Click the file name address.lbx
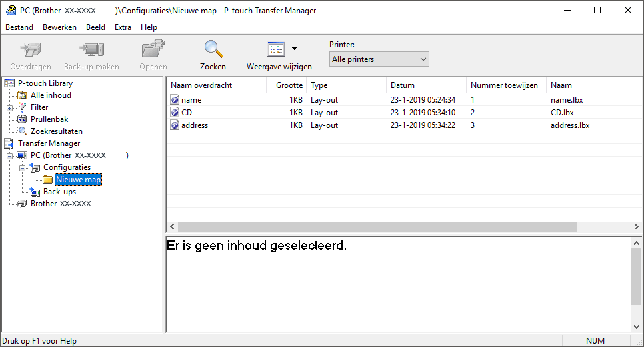Screen dimensions: 644x347 click(x=570, y=125)
